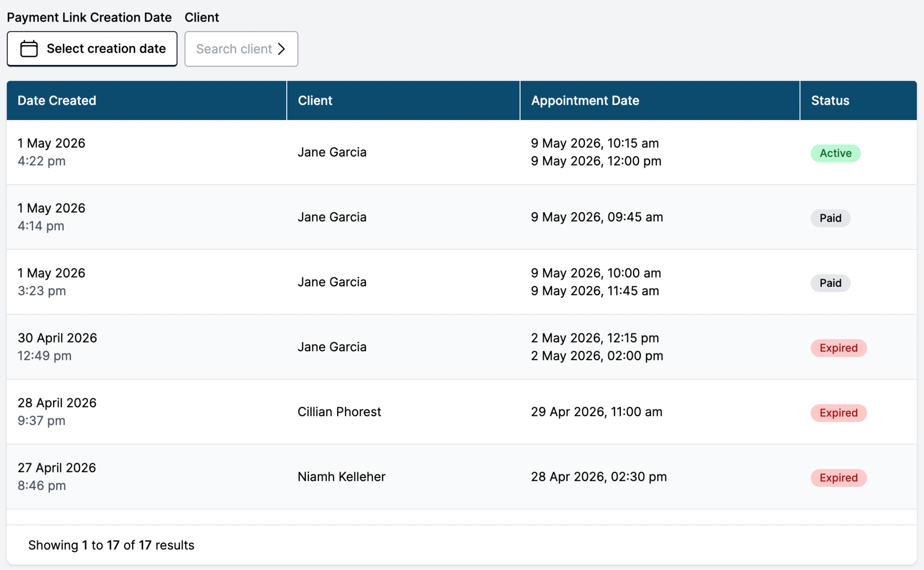Click Paid badge for the 3:23 pm row
Viewport: 924px width, 570px height.
830,283
